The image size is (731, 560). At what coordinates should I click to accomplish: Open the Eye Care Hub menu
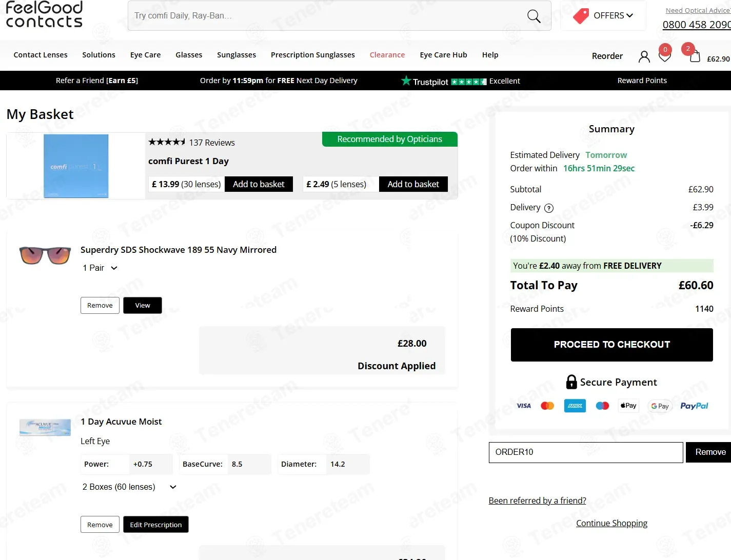click(x=443, y=55)
